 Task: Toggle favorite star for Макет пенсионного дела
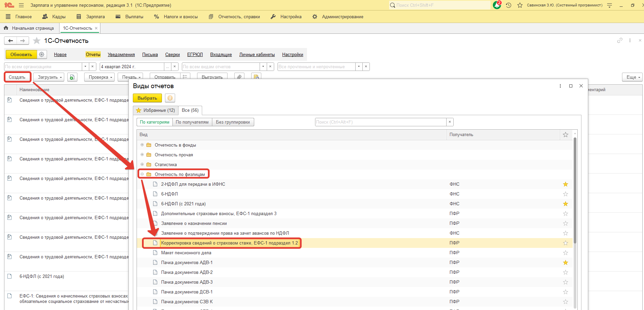click(x=565, y=253)
